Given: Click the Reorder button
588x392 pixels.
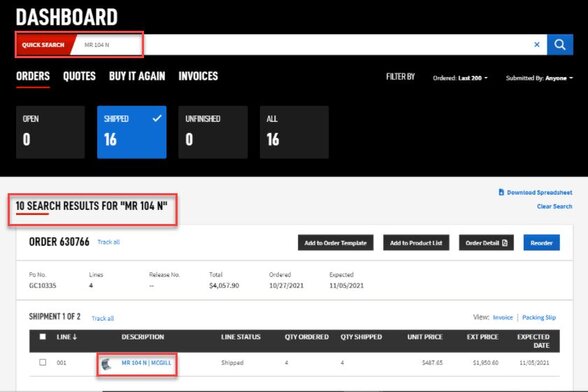Looking at the screenshot, I should click(542, 243).
